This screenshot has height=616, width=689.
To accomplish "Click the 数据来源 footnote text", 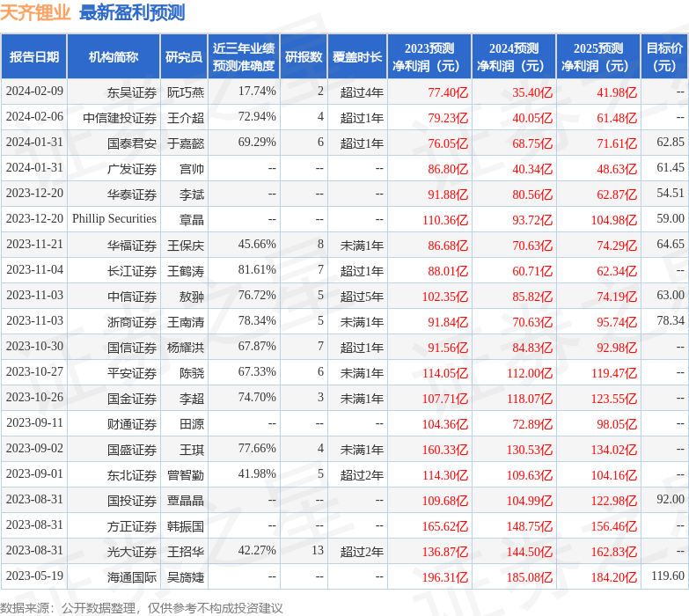I will [x=141, y=608].
